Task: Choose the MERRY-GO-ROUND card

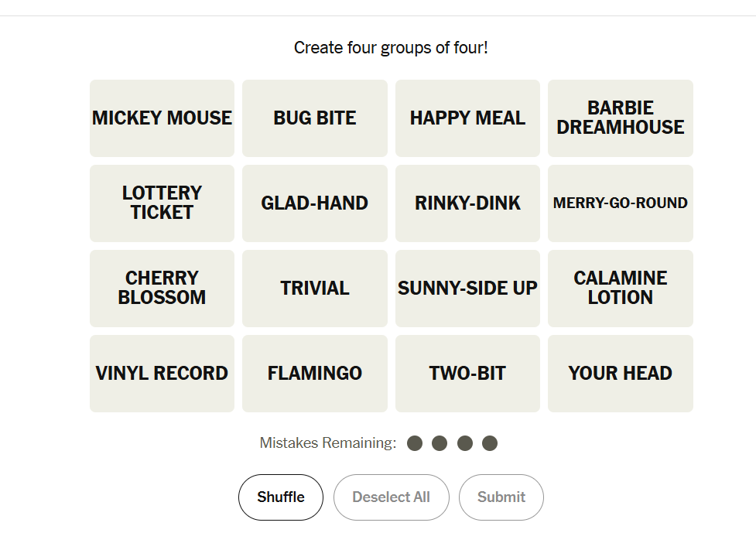Action: coord(620,203)
